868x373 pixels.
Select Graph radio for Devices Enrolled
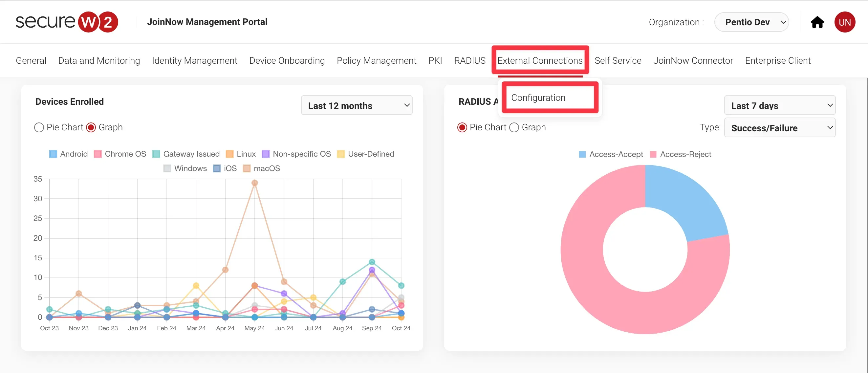pyautogui.click(x=91, y=127)
